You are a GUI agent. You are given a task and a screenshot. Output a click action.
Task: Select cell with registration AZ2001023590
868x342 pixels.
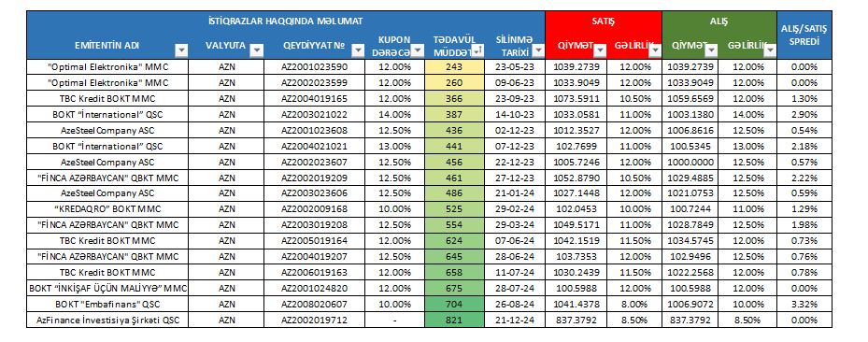coord(314,67)
